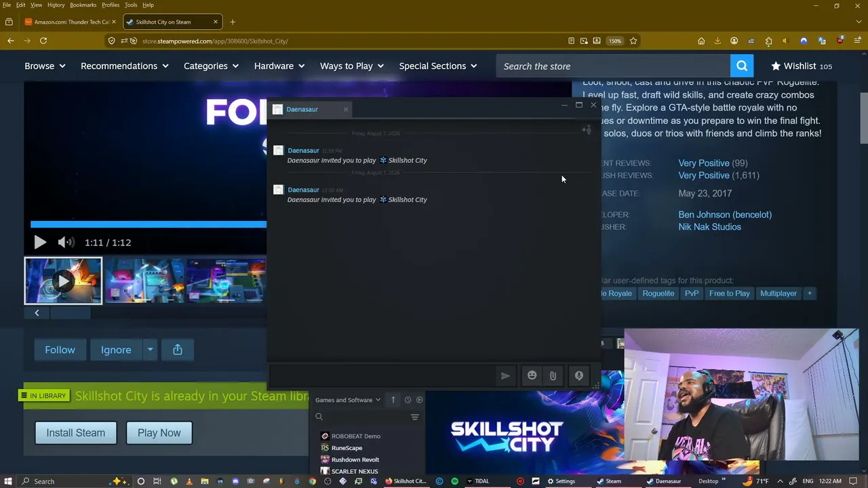Open the browser Extensions puzzle icon
868x488 pixels.
tap(768, 41)
